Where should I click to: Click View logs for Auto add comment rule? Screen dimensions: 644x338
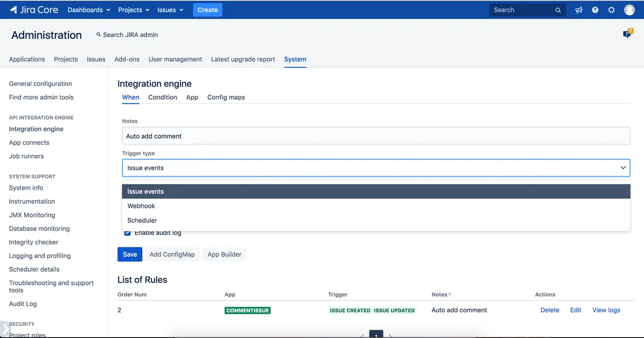click(606, 310)
